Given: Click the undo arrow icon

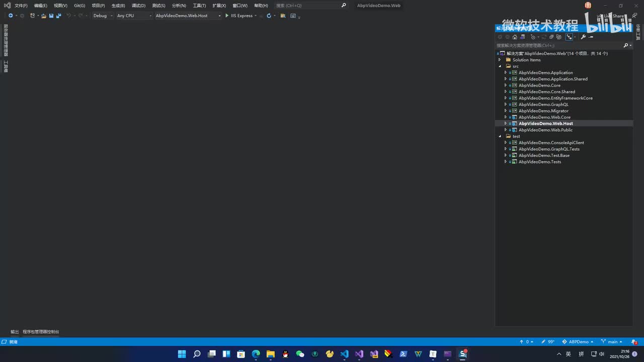Looking at the screenshot, I should [x=68, y=16].
